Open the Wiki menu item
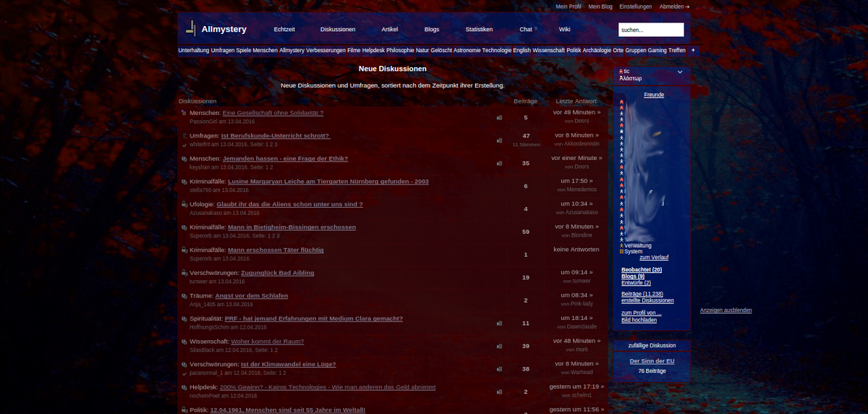The width and height of the screenshot is (868, 414). [x=564, y=30]
